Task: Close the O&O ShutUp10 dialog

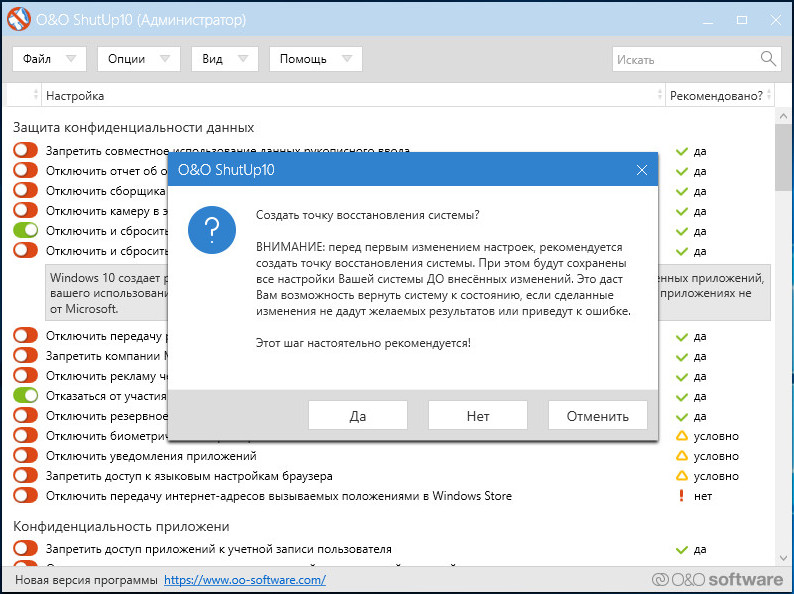Action: click(x=642, y=170)
